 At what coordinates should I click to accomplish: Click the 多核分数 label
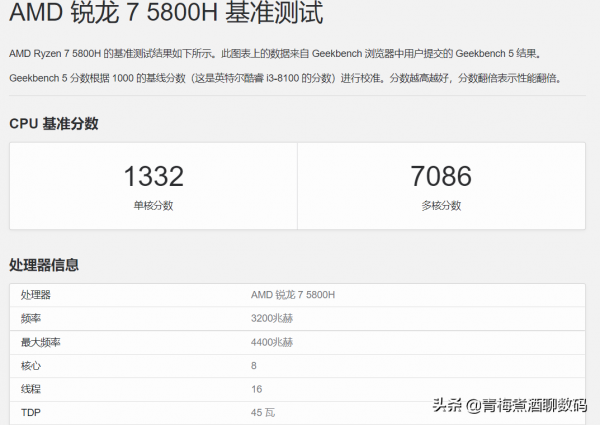tap(441, 205)
